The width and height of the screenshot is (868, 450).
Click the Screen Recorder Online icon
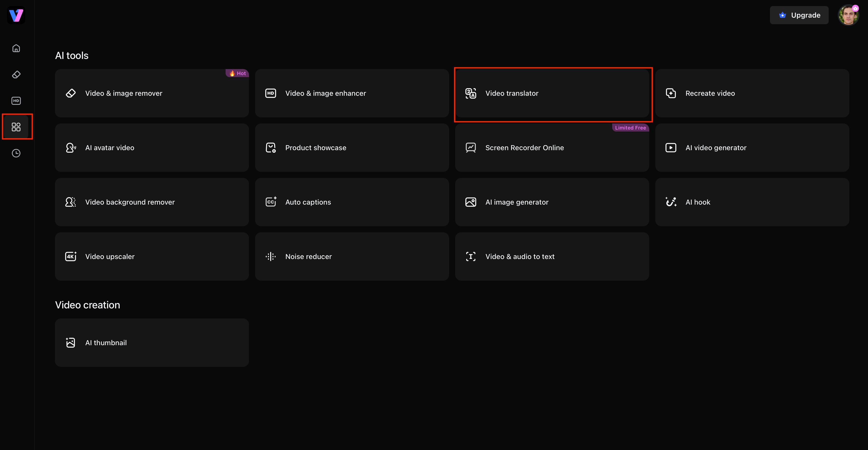[471, 148]
